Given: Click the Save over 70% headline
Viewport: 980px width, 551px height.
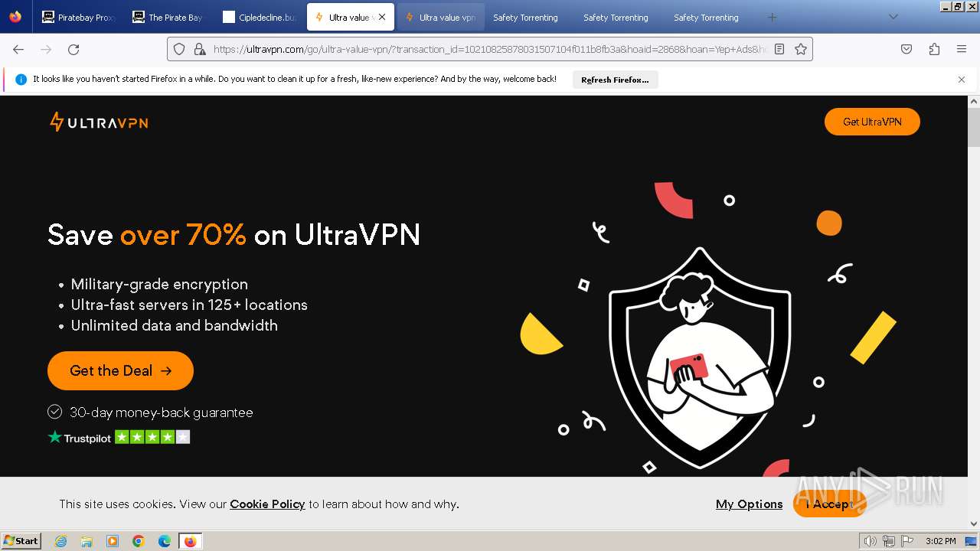Looking at the screenshot, I should coord(234,234).
